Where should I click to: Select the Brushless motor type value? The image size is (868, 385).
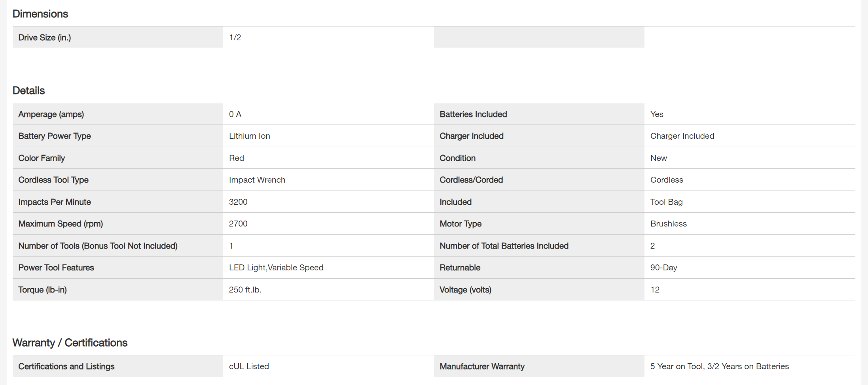[669, 224]
